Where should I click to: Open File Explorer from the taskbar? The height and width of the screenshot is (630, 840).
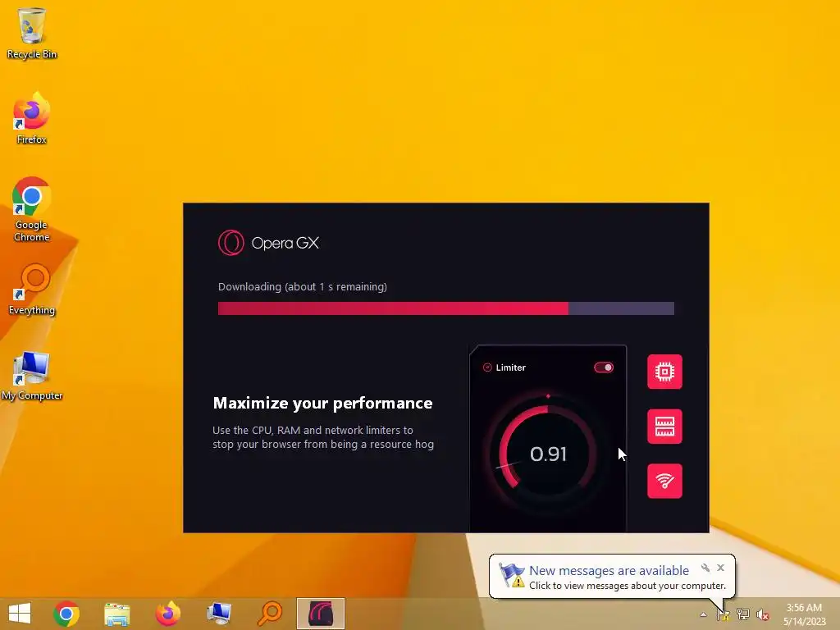pyautogui.click(x=116, y=614)
